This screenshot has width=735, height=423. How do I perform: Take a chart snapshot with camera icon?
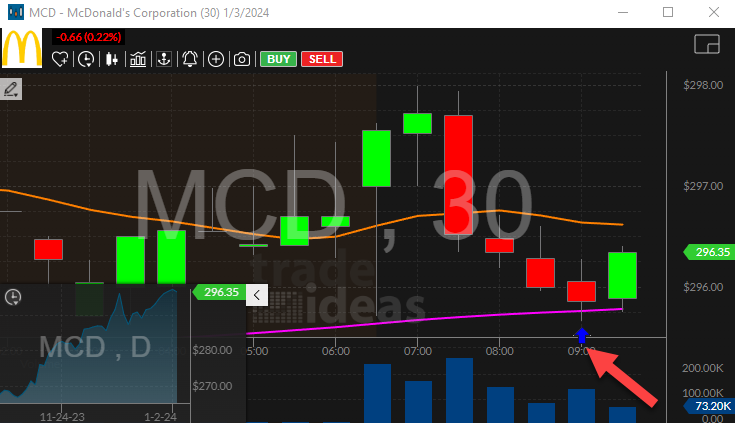tap(241, 59)
